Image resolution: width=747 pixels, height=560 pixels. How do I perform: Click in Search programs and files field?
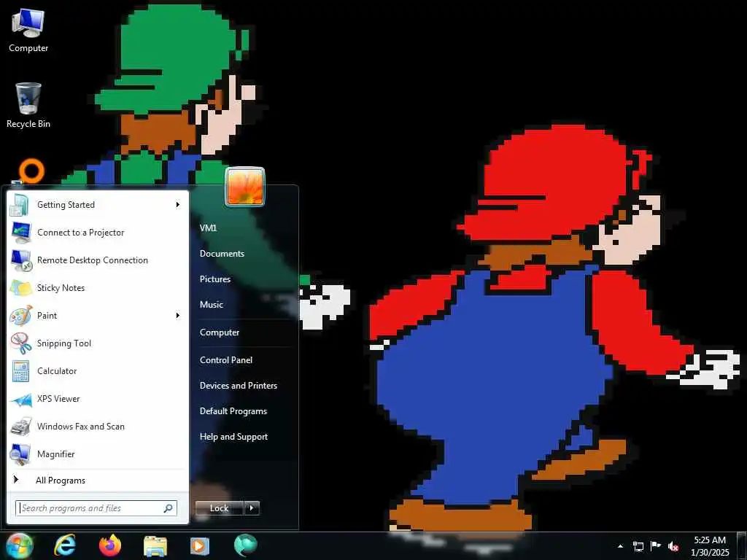point(96,508)
